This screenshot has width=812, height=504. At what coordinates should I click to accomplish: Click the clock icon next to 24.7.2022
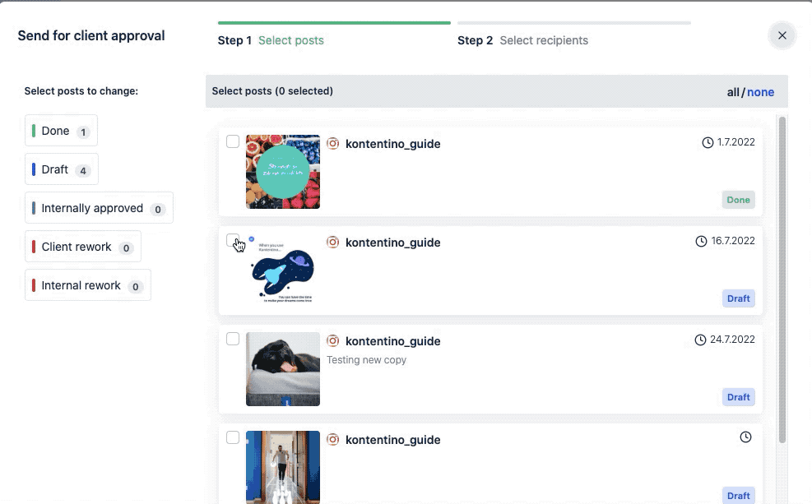[701, 340]
